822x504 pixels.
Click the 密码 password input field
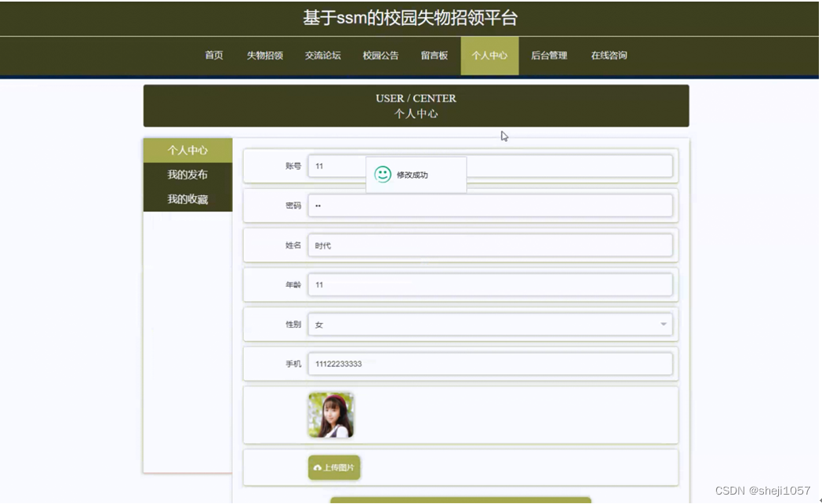point(490,205)
